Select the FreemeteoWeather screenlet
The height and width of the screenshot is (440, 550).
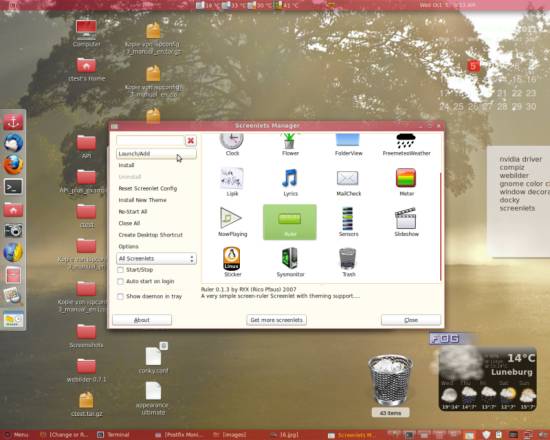(406, 144)
